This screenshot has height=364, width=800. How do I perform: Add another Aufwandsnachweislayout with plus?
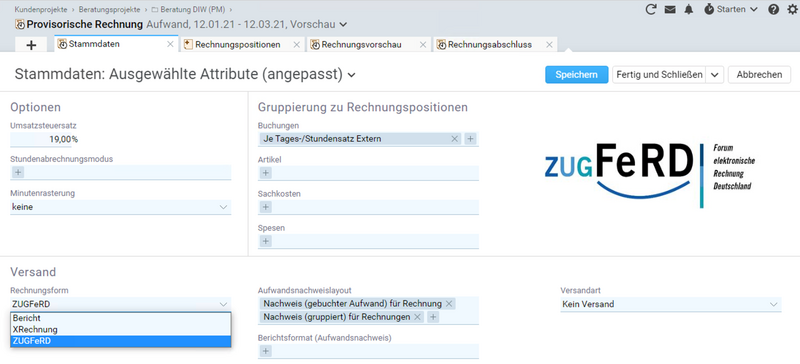point(433,317)
